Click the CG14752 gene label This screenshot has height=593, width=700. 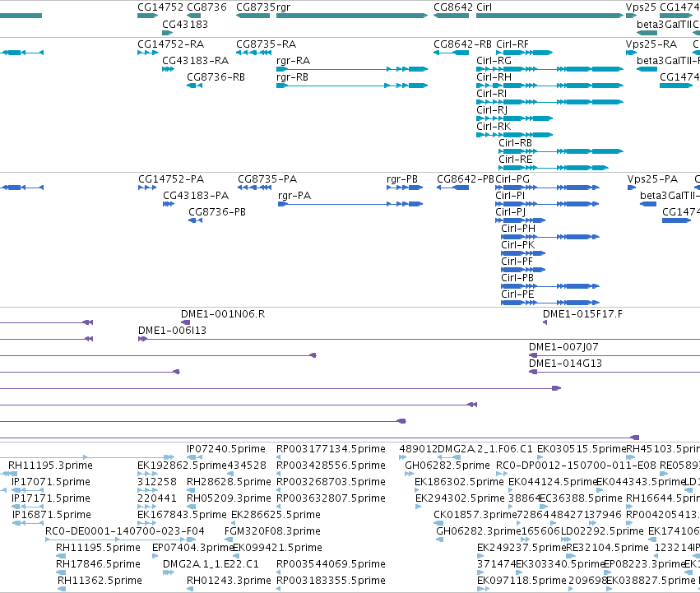point(160,7)
